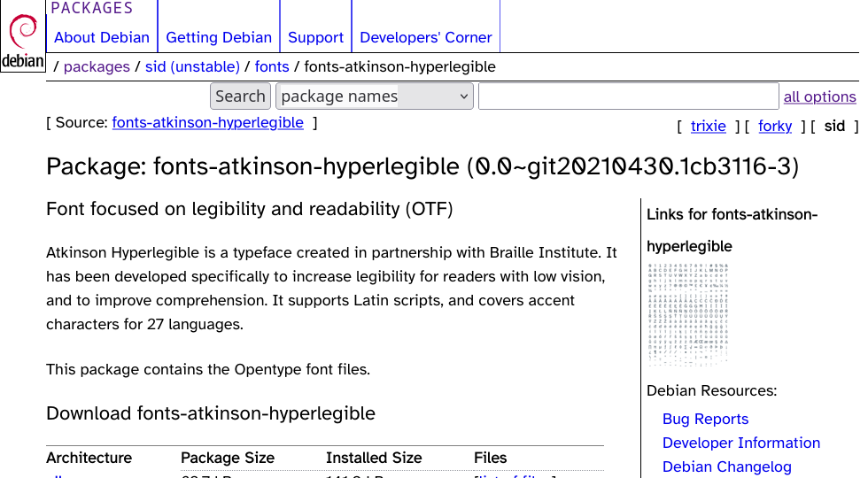Select 'Download fonts-atkinson-hyperlegible' heading
Viewport: 868px width, 478px height.
211,414
